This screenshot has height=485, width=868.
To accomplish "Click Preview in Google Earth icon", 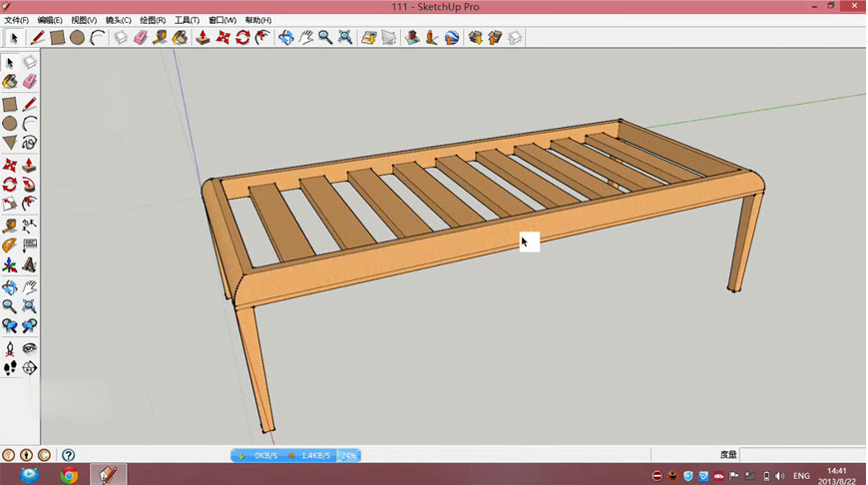I will click(452, 38).
